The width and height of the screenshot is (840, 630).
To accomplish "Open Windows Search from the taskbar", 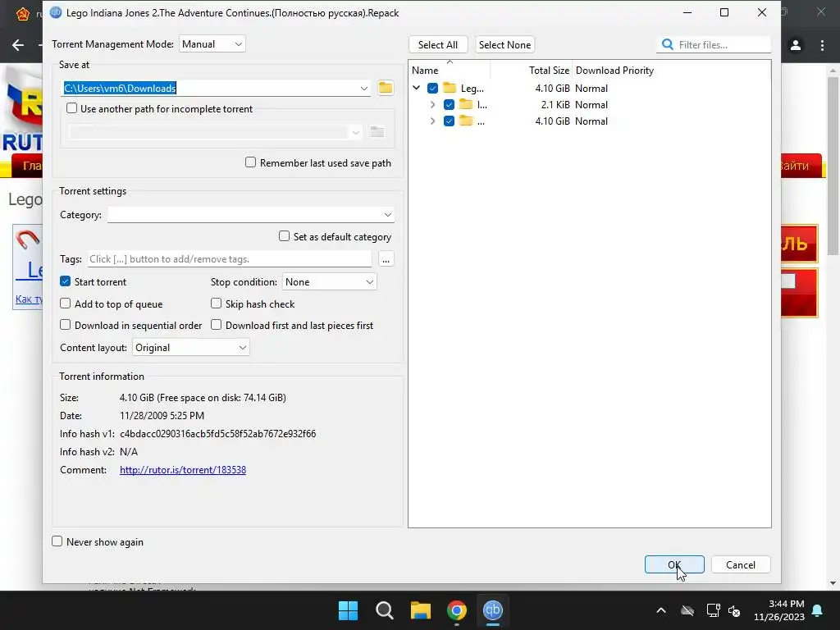I will pos(384,610).
